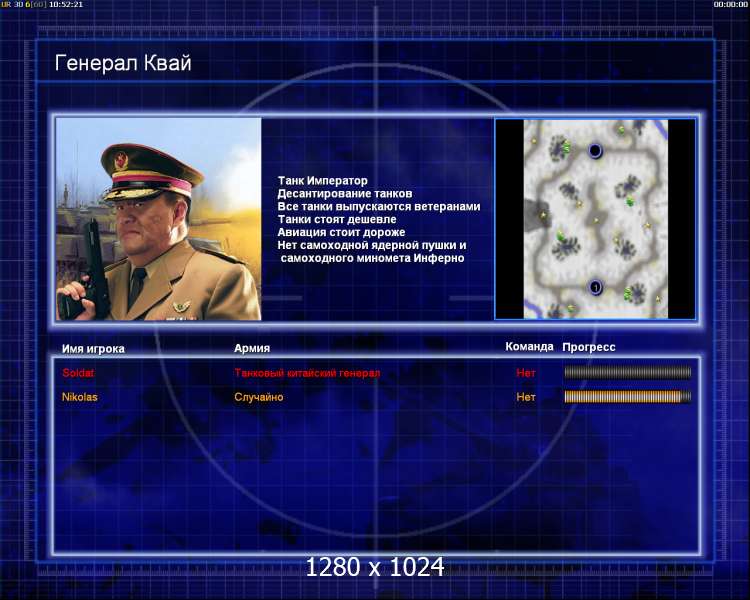Click the Nikolas loading progress bar
750x600 pixels.
(628, 397)
